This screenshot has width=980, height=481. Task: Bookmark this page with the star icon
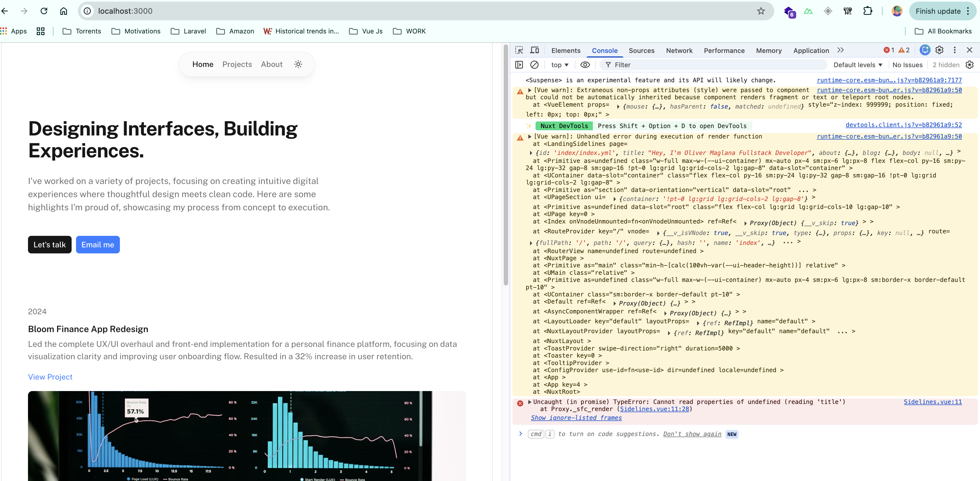click(x=761, y=11)
